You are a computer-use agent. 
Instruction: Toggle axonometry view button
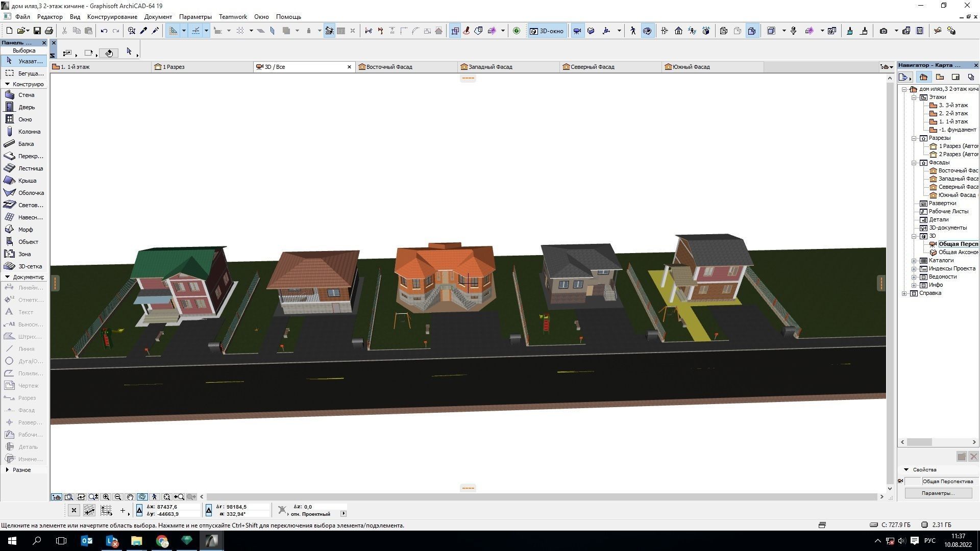(x=591, y=31)
